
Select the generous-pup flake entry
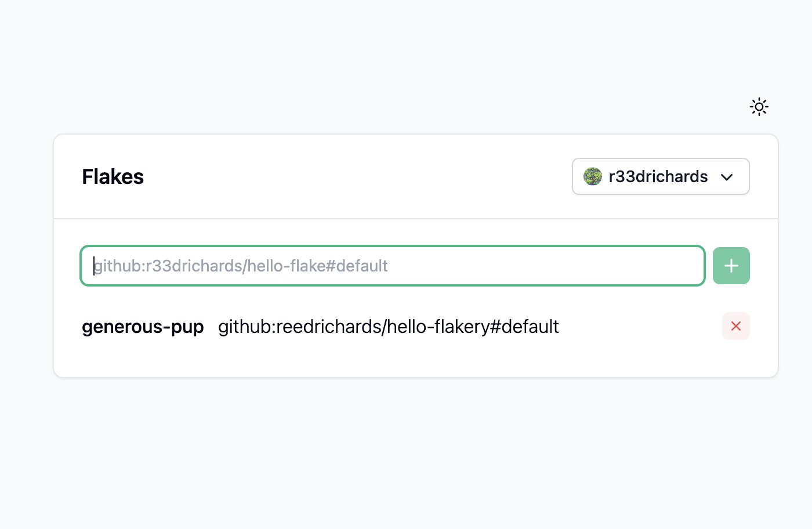143,327
